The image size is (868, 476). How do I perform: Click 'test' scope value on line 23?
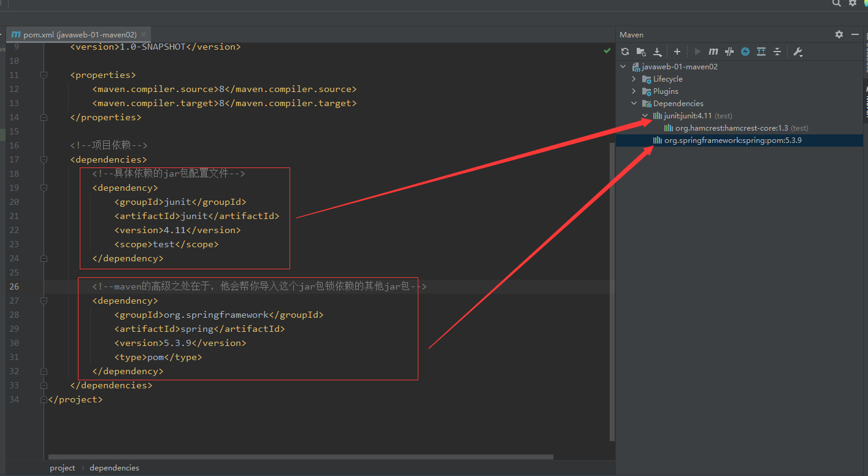pyautogui.click(x=164, y=244)
